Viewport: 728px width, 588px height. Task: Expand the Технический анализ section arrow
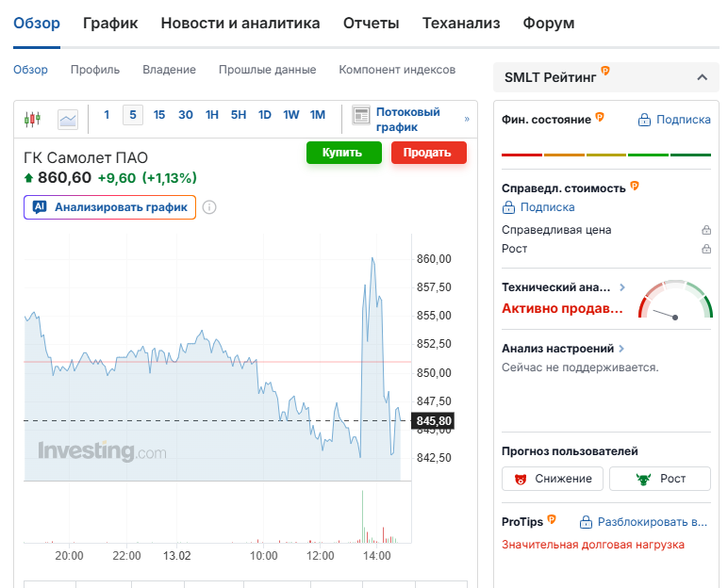coord(622,287)
